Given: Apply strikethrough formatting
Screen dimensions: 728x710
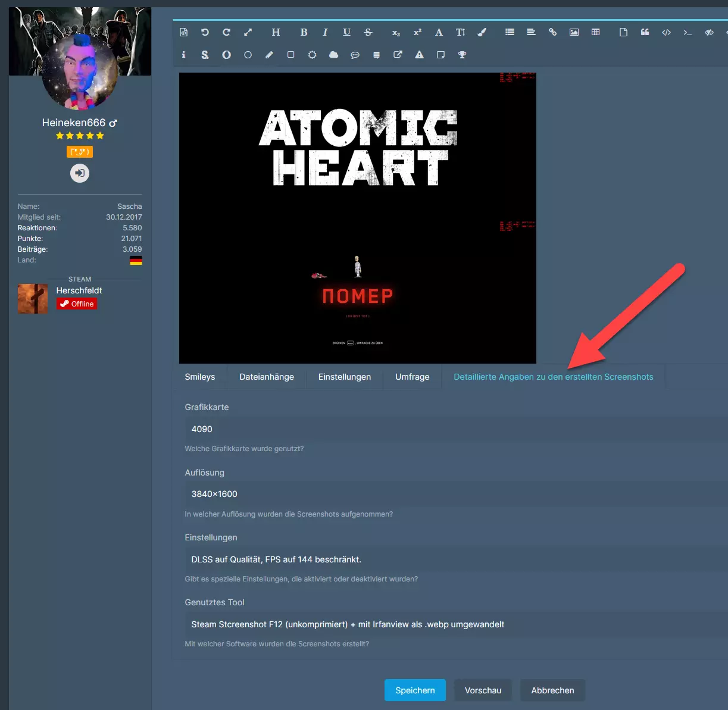Looking at the screenshot, I should (x=368, y=32).
